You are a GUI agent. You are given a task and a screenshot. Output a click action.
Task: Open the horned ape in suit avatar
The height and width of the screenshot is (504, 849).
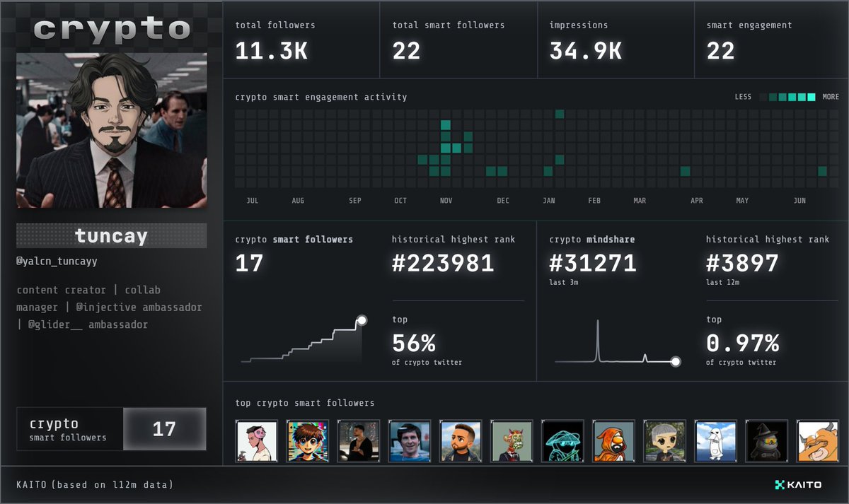pyautogui.click(x=512, y=441)
